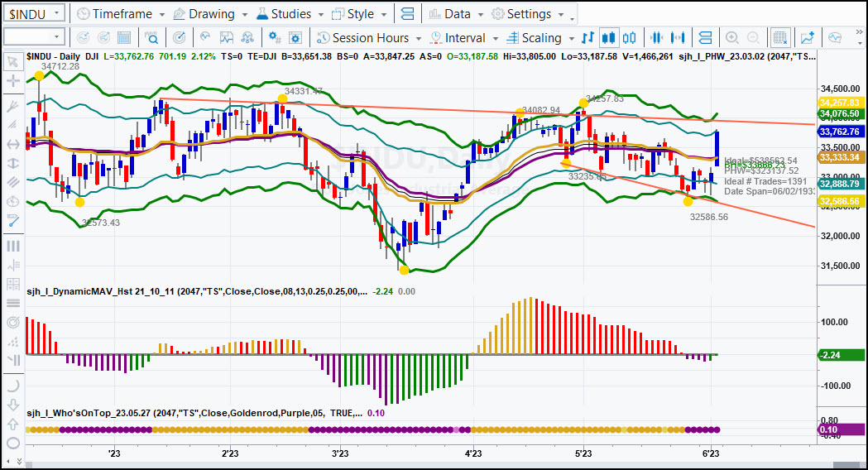The width and height of the screenshot is (868, 470).
Task: Click the Studies dropdown arrow
Action: 320,14
